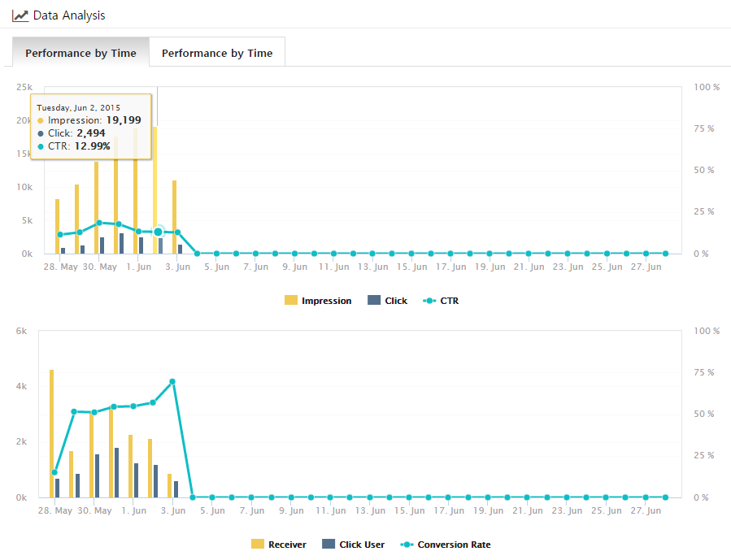
Task: Click the highlighted CTR point for Jun 2
Action: 158,232
